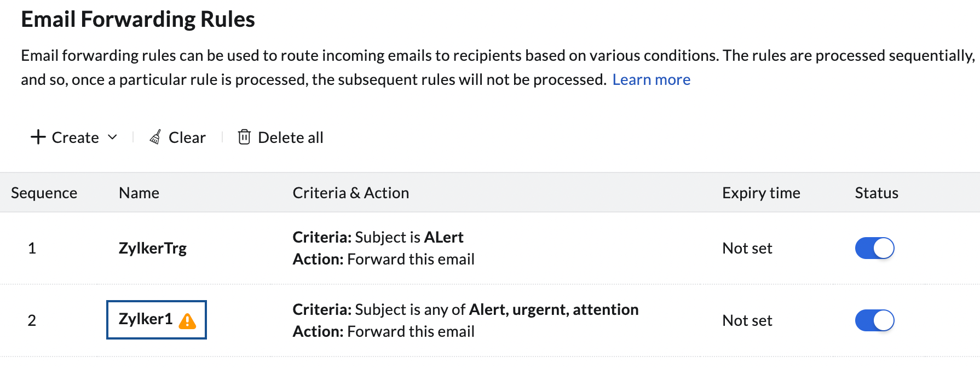The height and width of the screenshot is (368, 980).
Task: Click the plus icon beside Create
Action: pyautogui.click(x=38, y=137)
